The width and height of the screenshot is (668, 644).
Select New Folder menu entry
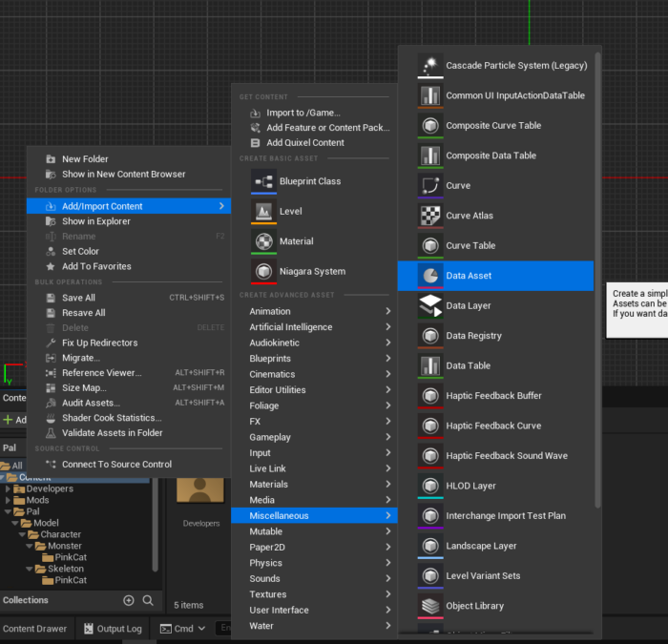tap(129, 159)
